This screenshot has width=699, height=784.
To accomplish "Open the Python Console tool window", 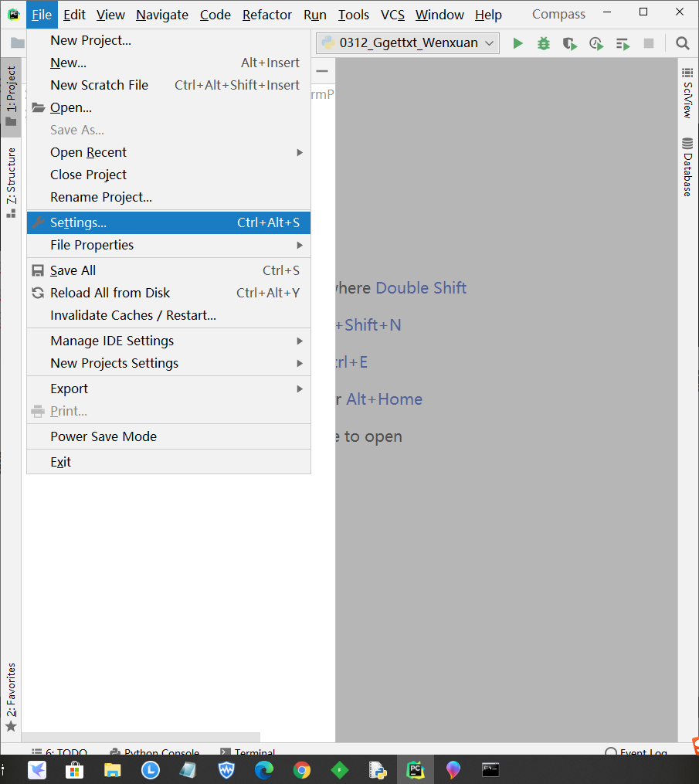I will (154, 751).
